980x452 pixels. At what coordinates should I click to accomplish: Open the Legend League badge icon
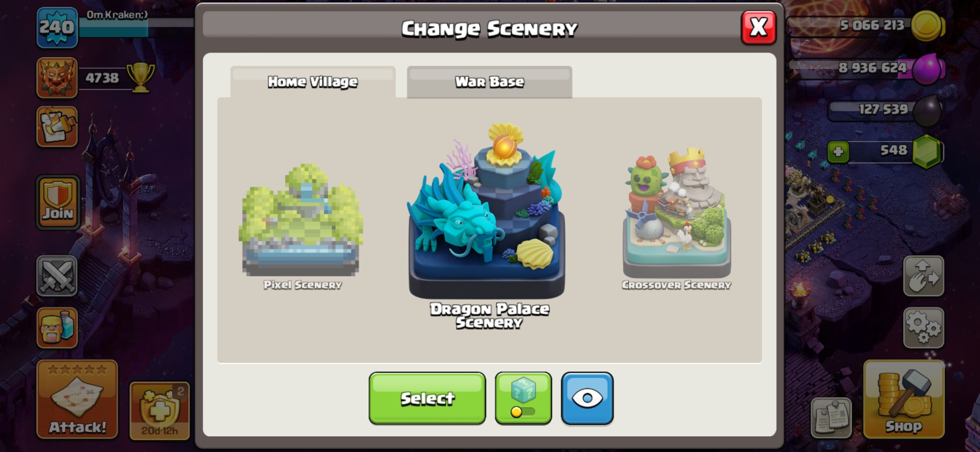pos(57,78)
